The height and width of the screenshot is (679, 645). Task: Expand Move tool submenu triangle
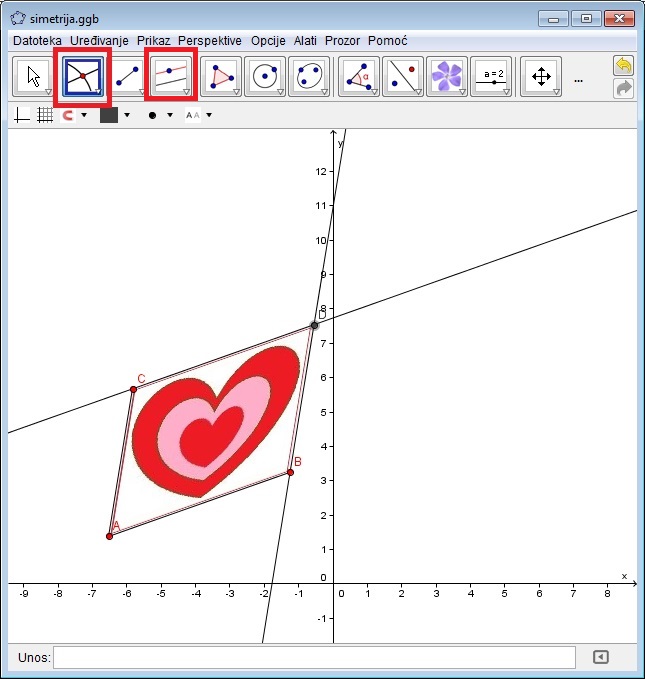[x=48, y=92]
